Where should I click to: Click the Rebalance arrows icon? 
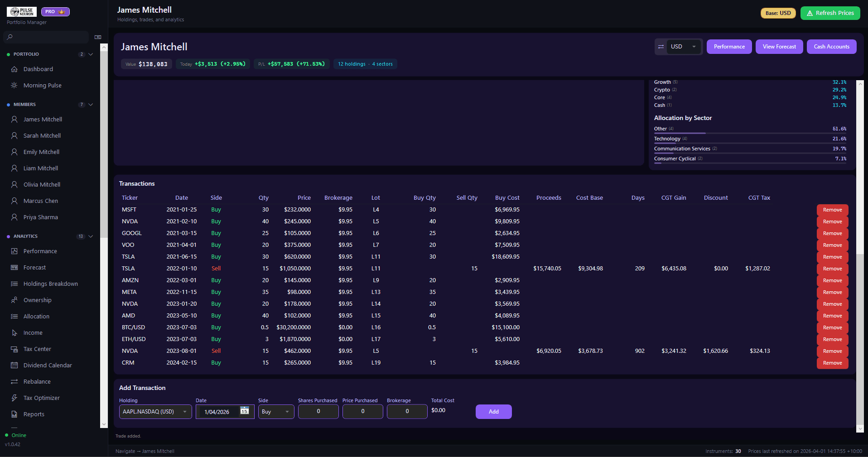[14, 382]
